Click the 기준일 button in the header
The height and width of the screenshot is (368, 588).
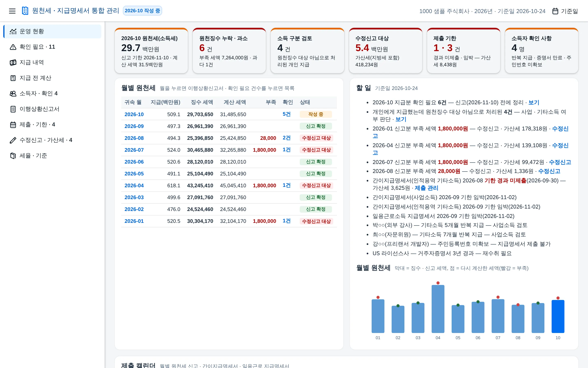tap(565, 11)
